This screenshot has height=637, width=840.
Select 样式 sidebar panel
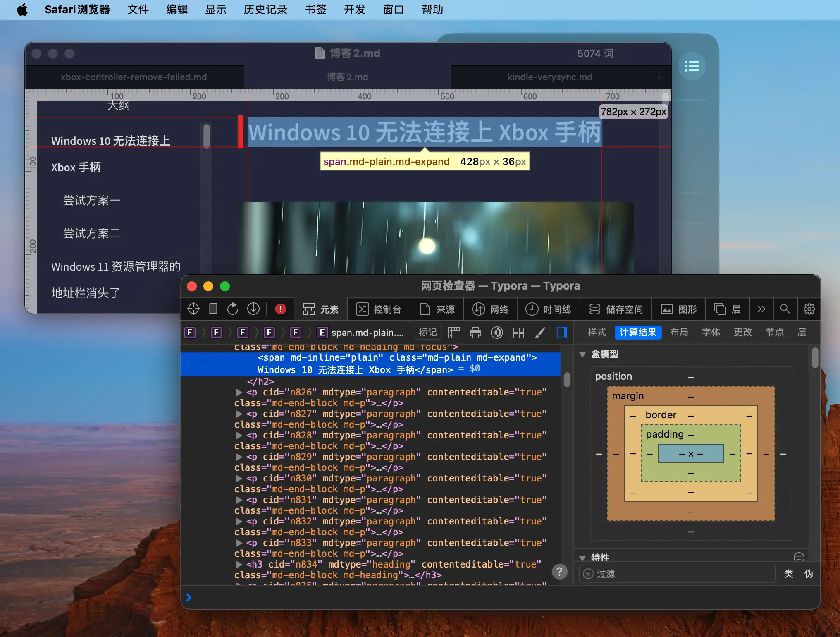(x=597, y=332)
